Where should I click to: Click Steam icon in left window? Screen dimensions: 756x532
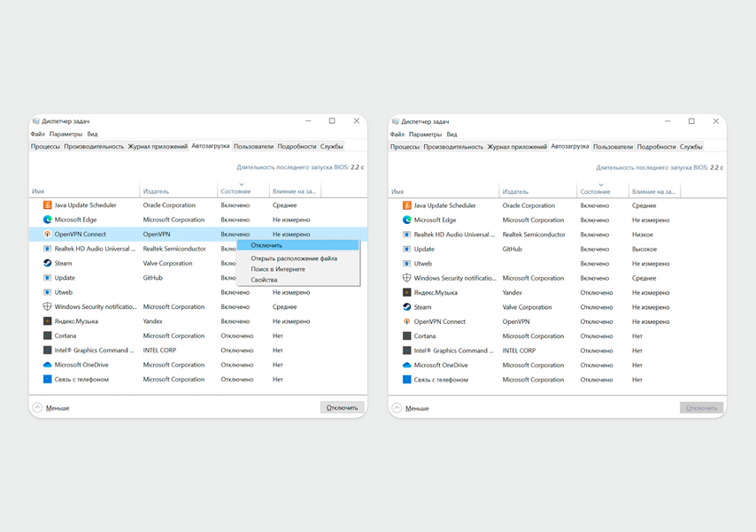click(x=47, y=263)
